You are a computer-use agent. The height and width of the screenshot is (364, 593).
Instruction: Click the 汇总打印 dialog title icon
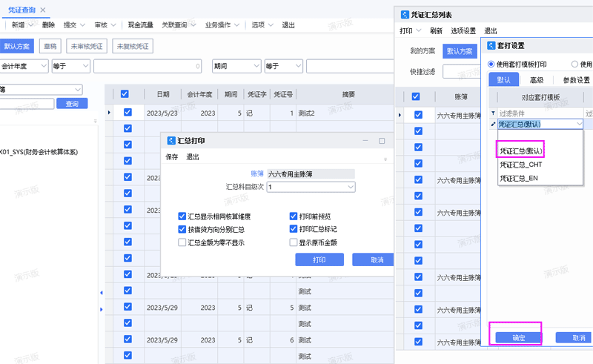[x=171, y=141]
